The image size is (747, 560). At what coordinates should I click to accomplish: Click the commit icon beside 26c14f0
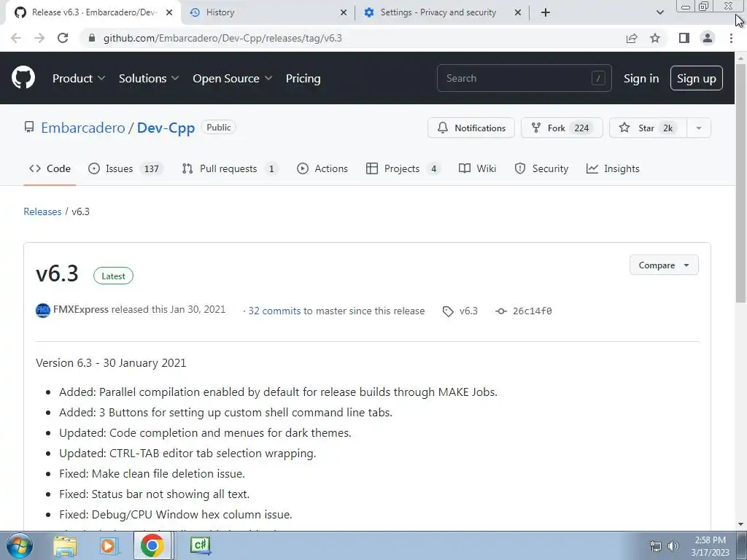500,311
